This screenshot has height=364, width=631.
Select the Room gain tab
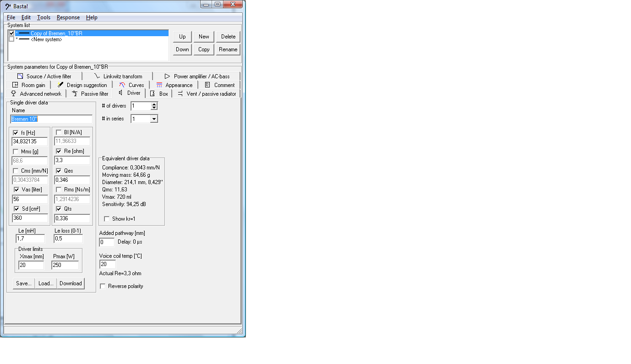pos(28,85)
